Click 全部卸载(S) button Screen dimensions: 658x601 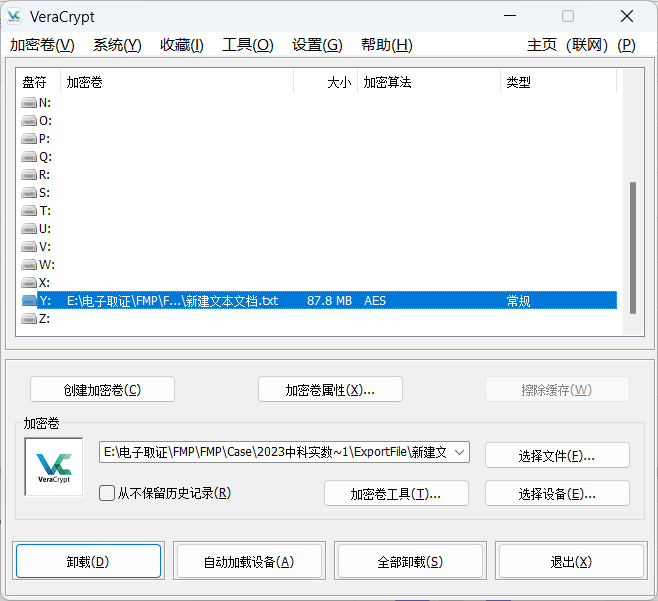pos(410,561)
